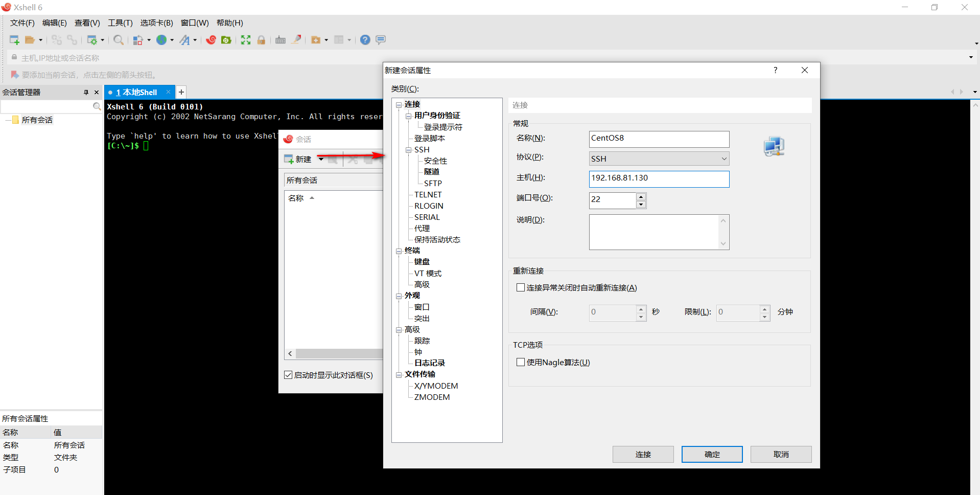Collapse the 文件传输 tree category
The height and width of the screenshot is (495, 980).
point(399,375)
